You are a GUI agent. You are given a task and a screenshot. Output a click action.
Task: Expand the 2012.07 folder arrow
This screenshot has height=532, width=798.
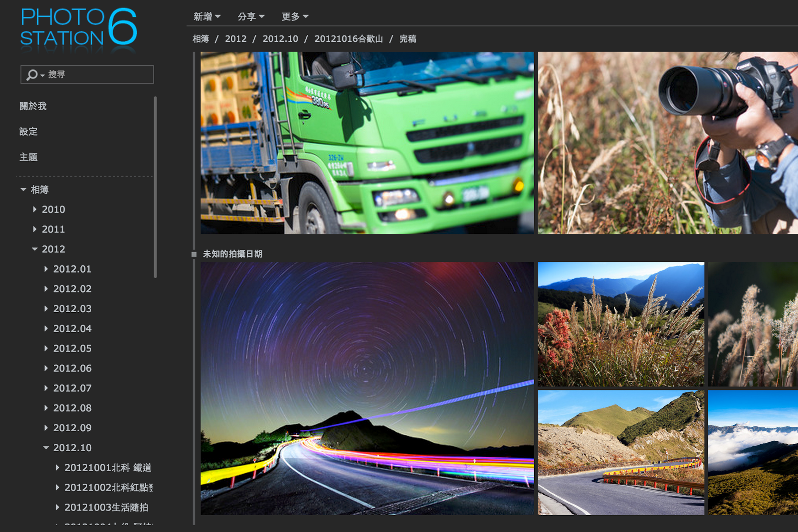[46, 388]
